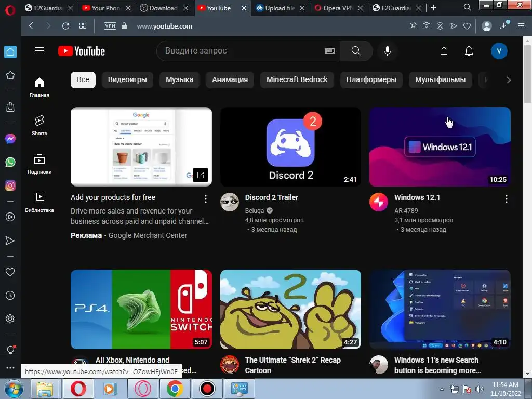The image size is (532, 399).
Task: Select the Мультфильмы filter chip
Action: pyautogui.click(x=440, y=79)
